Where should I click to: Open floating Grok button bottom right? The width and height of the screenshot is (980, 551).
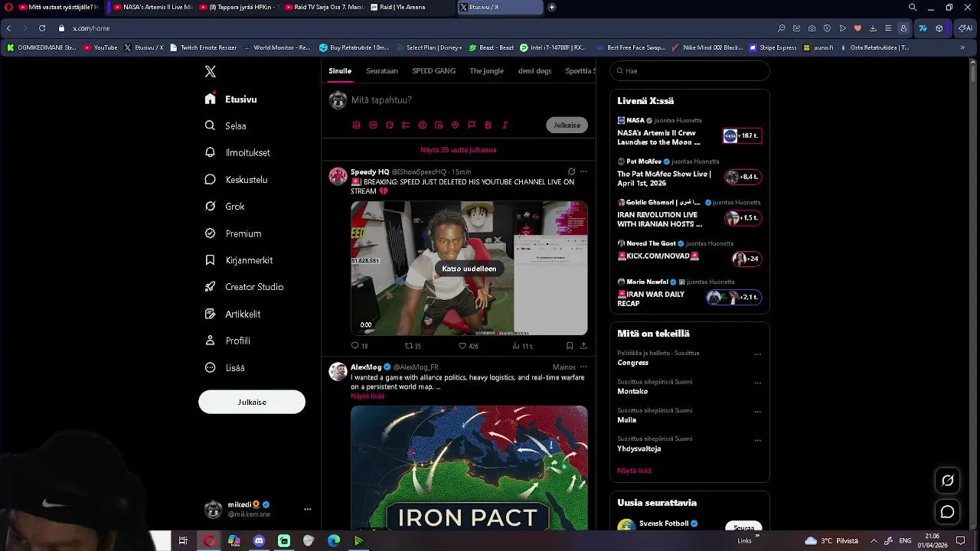tap(948, 481)
